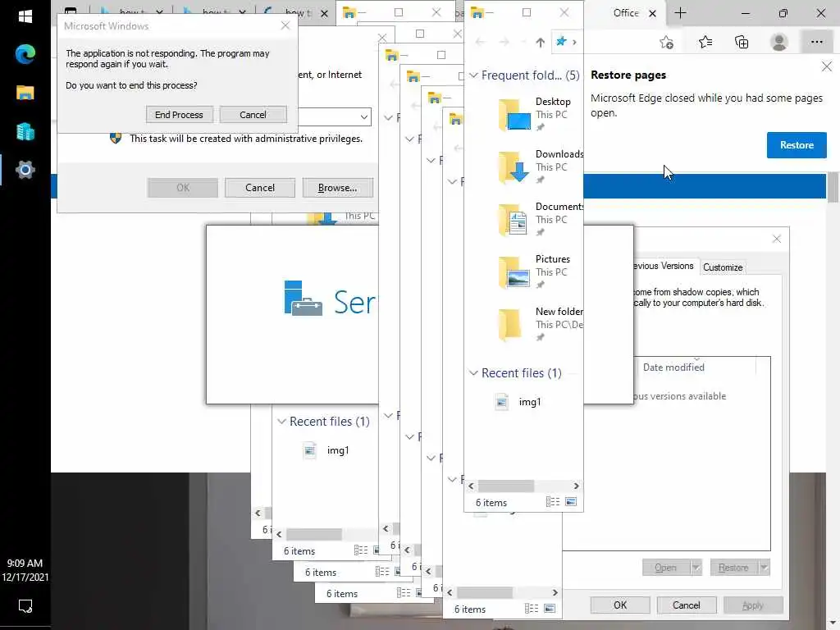Click the Edge page vertical scrollbar
The height and width of the screenshot is (630, 840).
click(x=833, y=186)
